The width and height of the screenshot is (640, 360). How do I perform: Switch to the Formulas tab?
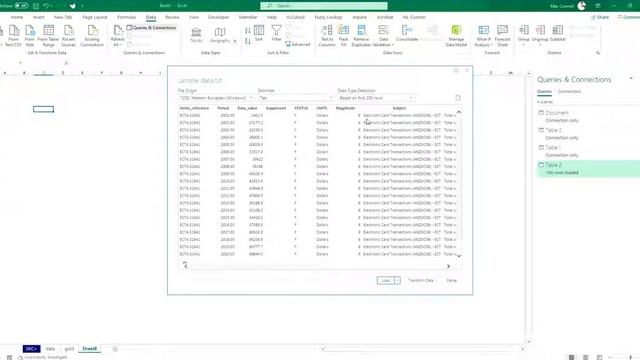127,17
